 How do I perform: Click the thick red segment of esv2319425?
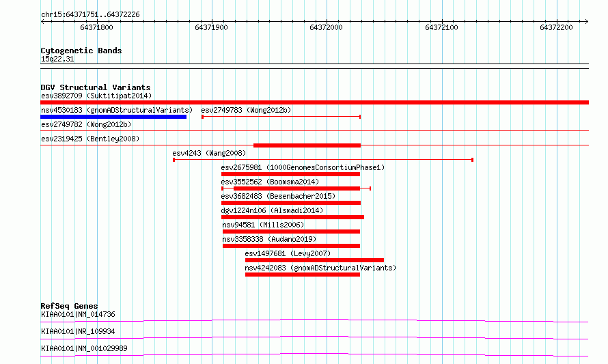pyautogui.click(x=307, y=145)
